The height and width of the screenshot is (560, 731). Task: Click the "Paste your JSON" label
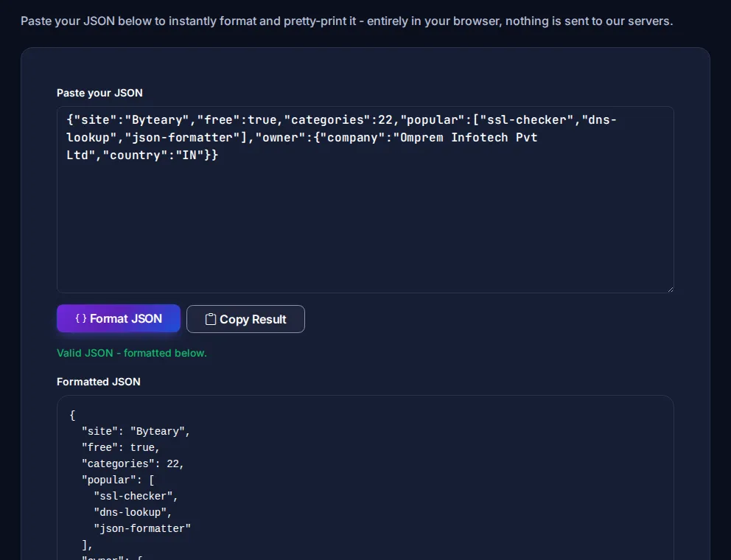99,93
